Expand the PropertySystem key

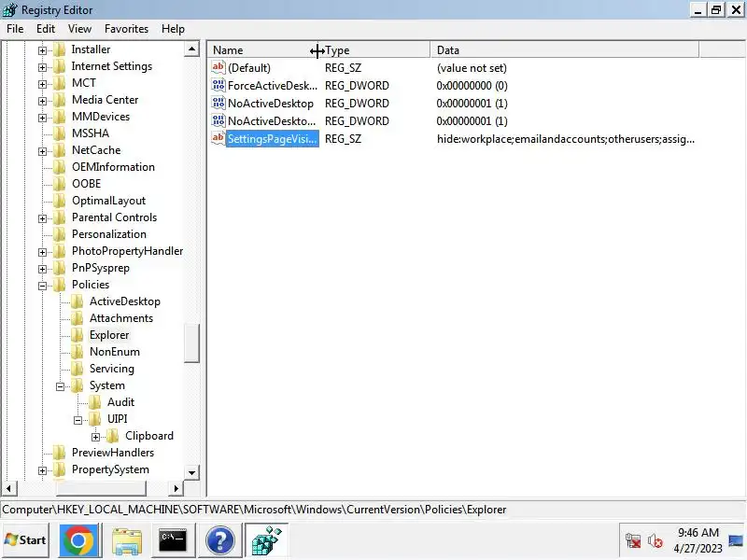42,470
